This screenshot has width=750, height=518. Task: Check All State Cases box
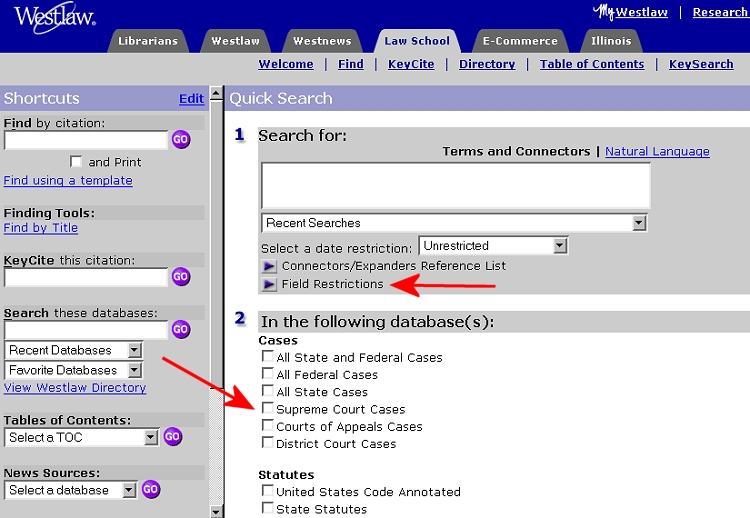pos(268,391)
